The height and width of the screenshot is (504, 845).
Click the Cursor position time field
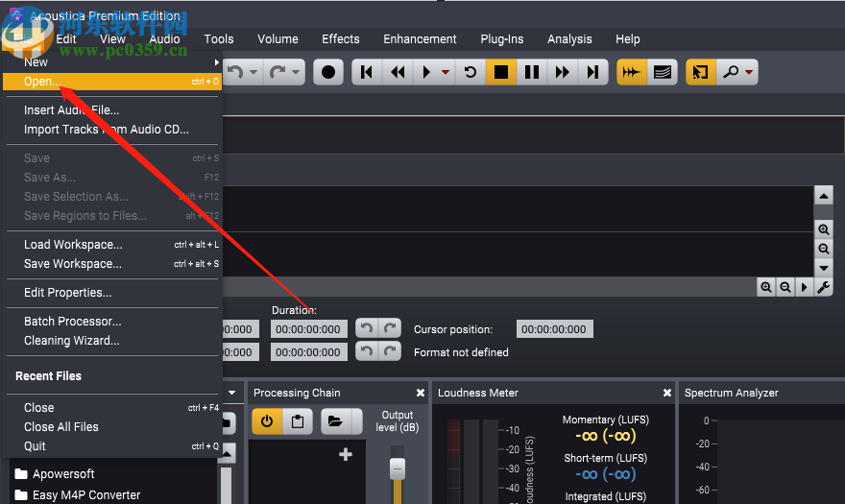(554, 329)
